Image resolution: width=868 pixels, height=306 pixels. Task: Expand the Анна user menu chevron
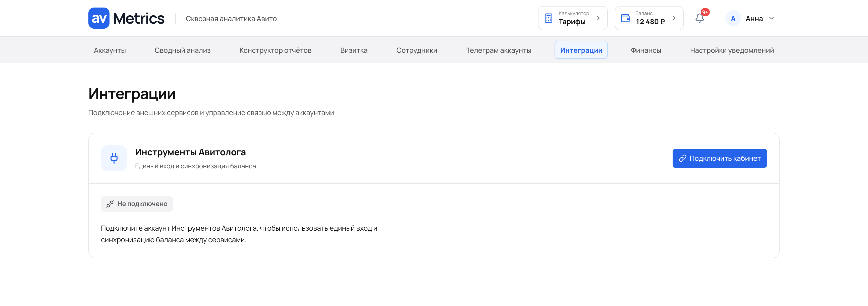click(772, 18)
